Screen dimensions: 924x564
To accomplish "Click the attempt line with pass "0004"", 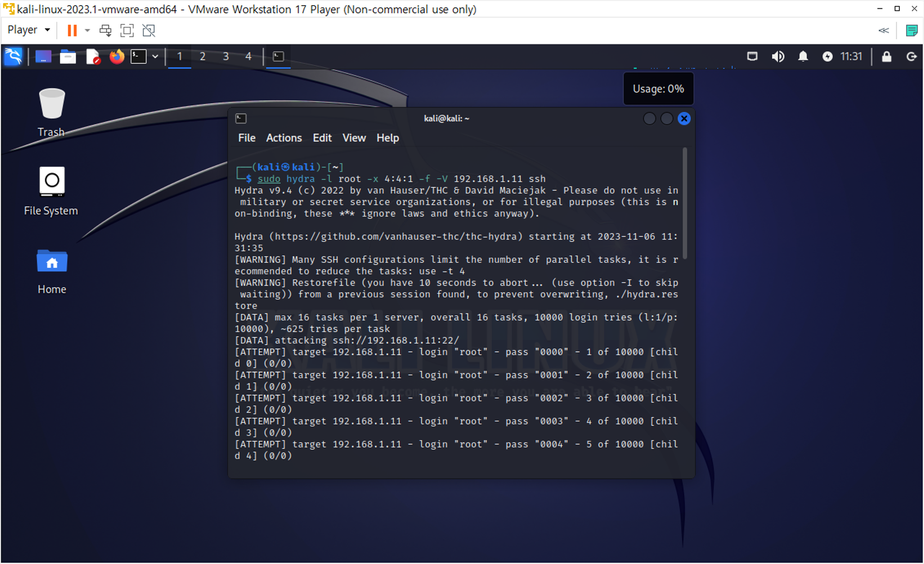I will click(456, 450).
